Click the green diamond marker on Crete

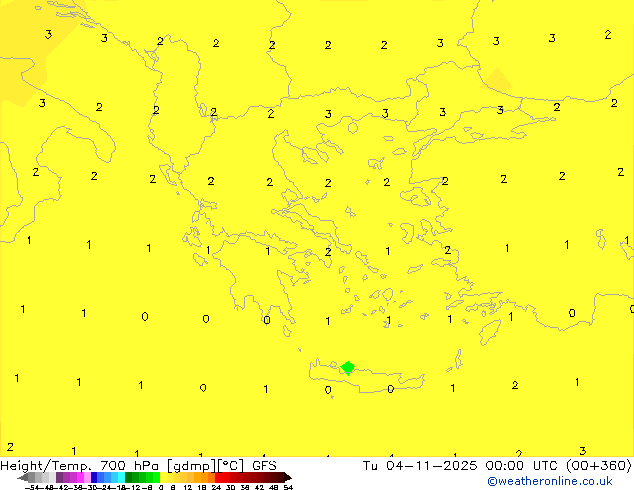(x=347, y=368)
